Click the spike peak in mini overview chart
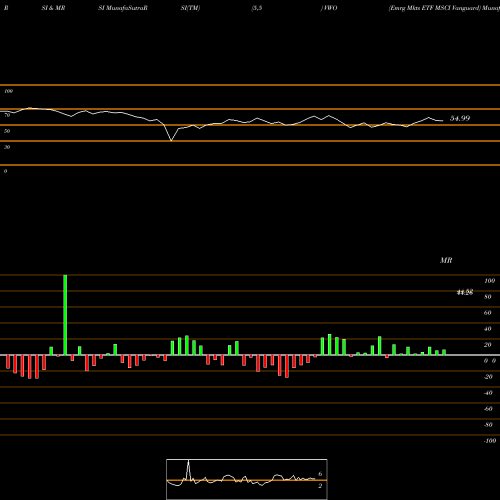500x500 pixels. click(188, 461)
